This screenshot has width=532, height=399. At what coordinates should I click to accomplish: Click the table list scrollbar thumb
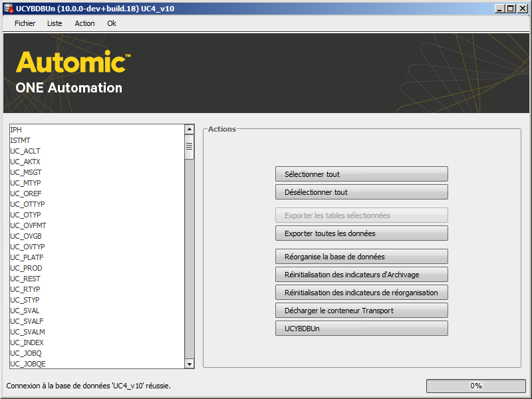(190, 146)
